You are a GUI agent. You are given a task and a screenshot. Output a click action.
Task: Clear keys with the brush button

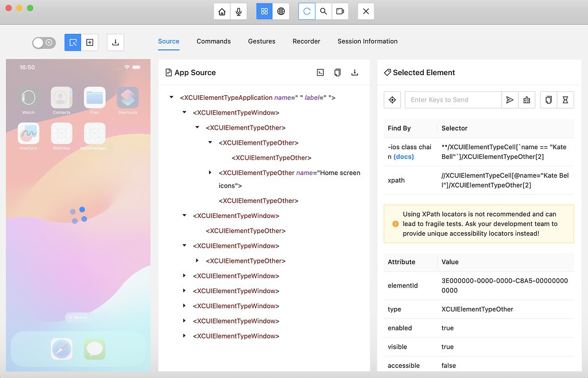tap(527, 99)
